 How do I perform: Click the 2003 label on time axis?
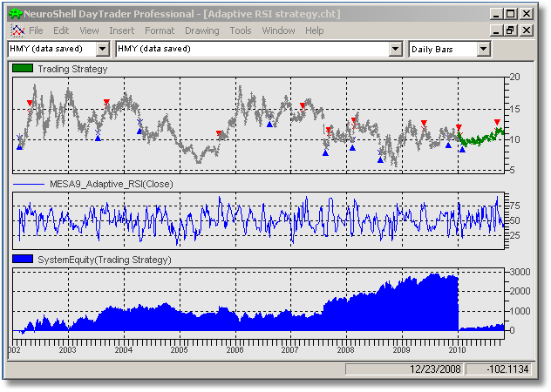point(67,349)
